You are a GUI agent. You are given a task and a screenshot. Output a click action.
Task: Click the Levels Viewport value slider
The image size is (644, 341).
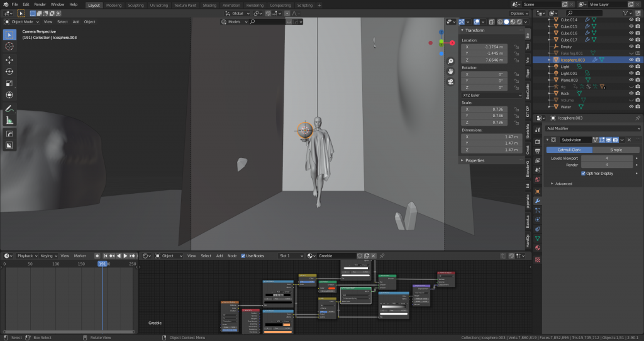point(606,158)
